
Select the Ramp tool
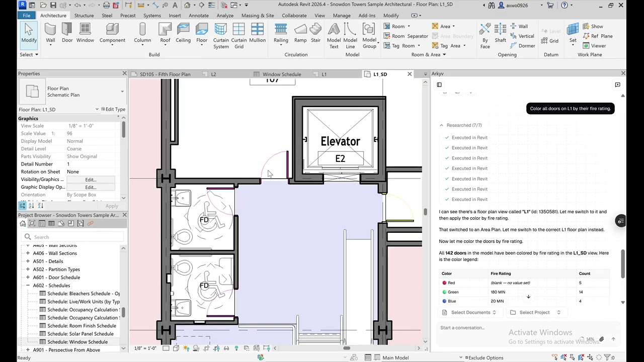(300, 33)
